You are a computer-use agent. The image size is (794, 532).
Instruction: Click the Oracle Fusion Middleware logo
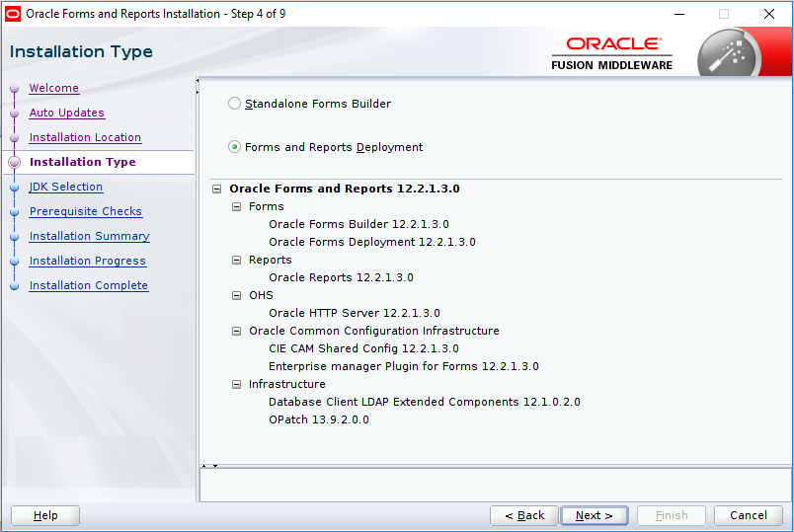coord(612,53)
